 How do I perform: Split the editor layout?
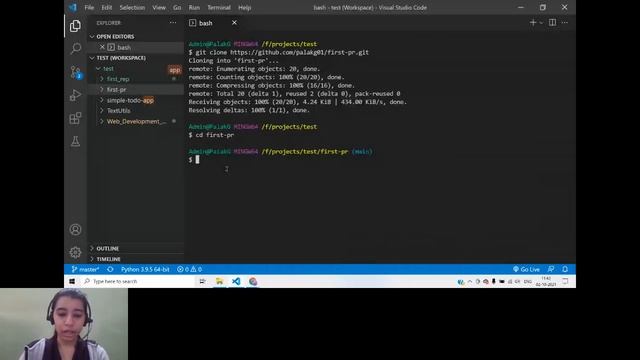[x=552, y=23]
